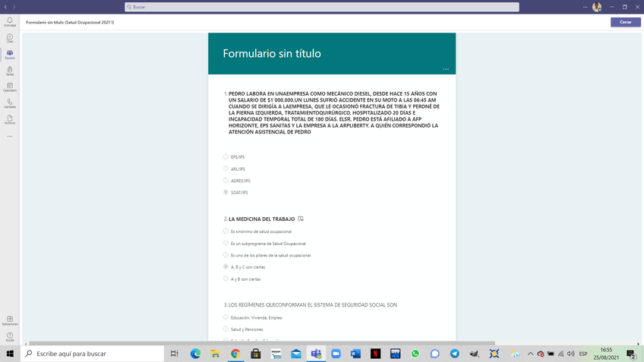Open Archivos in the sidebar
Image resolution: width=644 pixels, height=362 pixels.
tap(9, 120)
